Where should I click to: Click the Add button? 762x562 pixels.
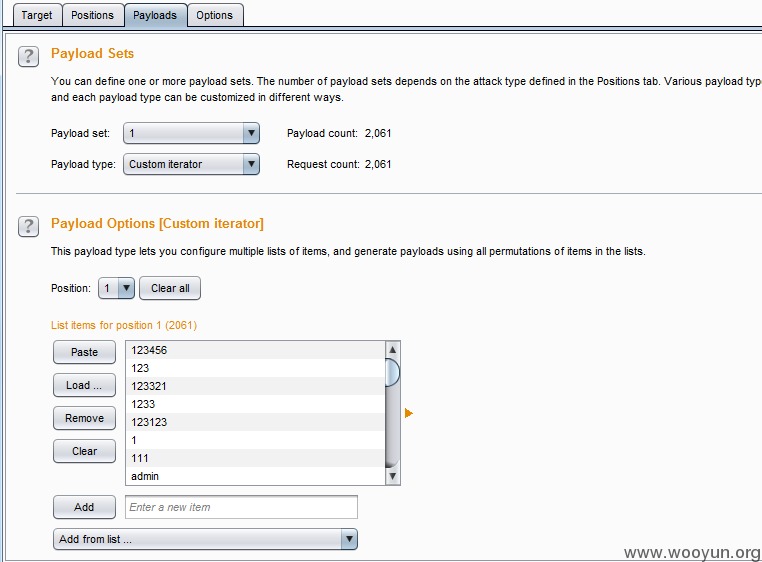pos(85,507)
